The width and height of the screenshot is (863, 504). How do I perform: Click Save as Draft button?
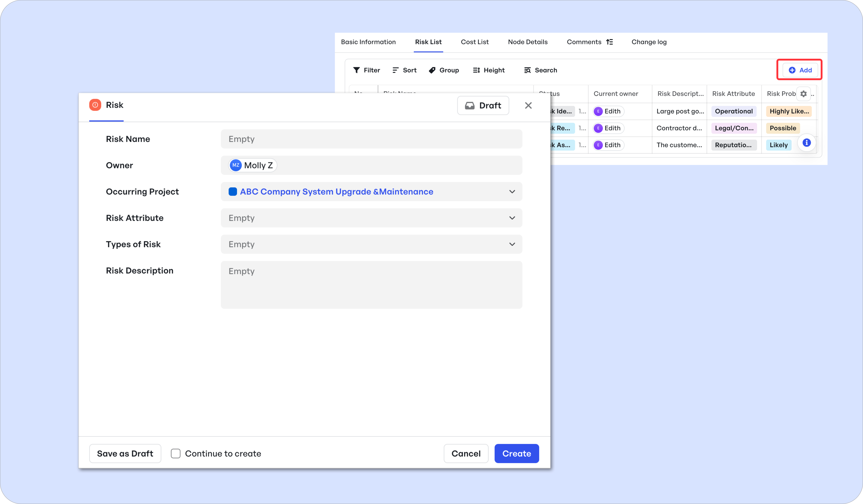tap(125, 454)
